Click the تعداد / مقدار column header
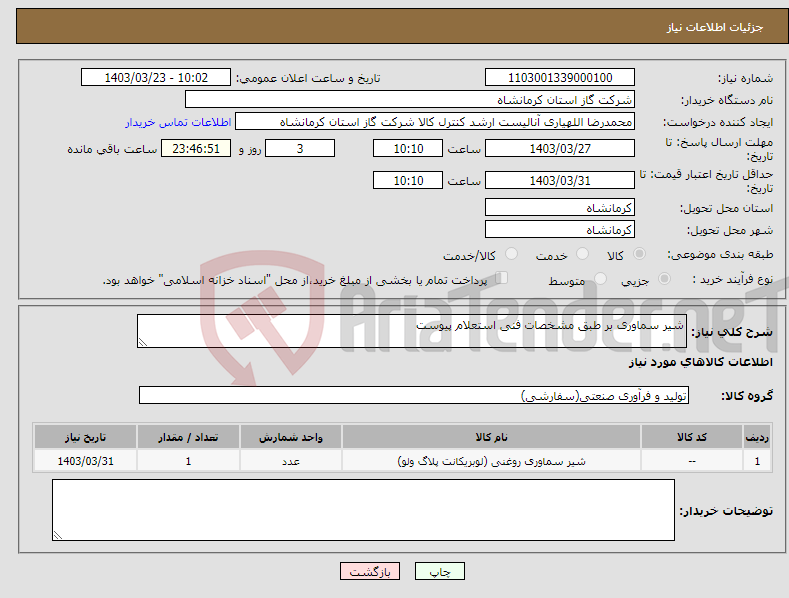789x598 pixels. coord(188,437)
